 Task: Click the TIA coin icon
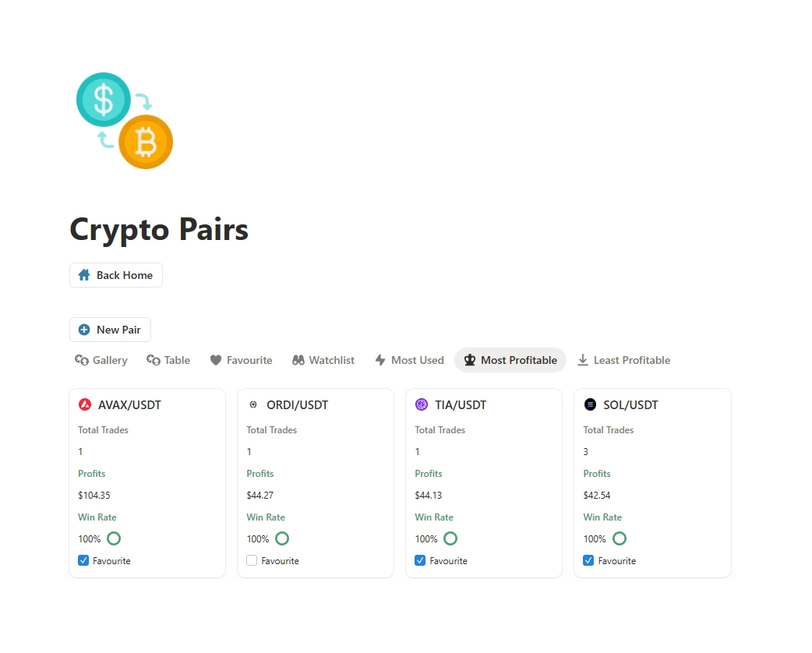pos(422,404)
